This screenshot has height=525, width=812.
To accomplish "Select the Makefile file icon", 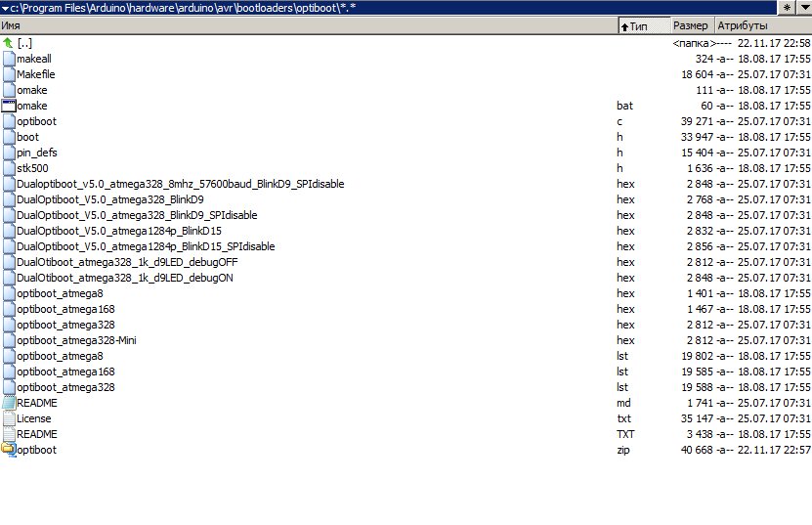I will click(9, 74).
